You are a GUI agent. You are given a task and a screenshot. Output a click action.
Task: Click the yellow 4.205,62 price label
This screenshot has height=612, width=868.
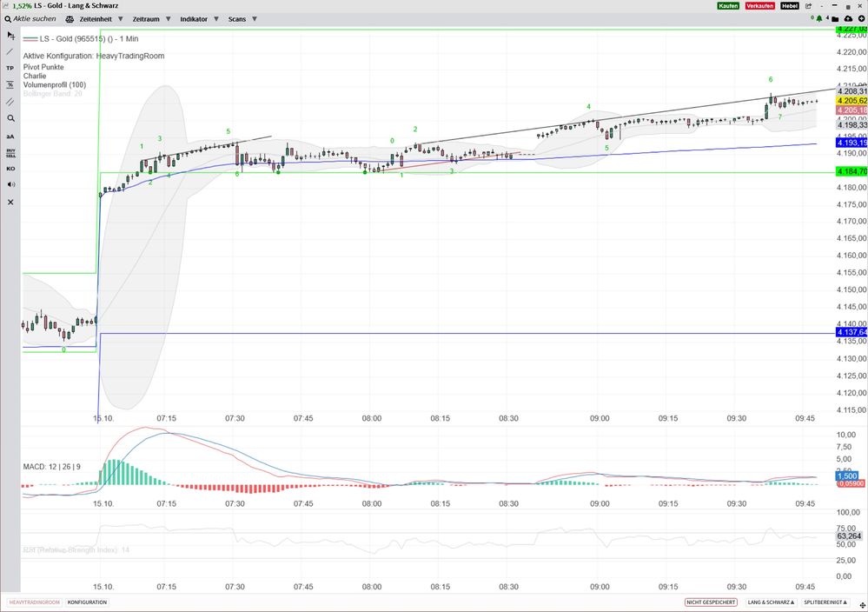pos(851,101)
